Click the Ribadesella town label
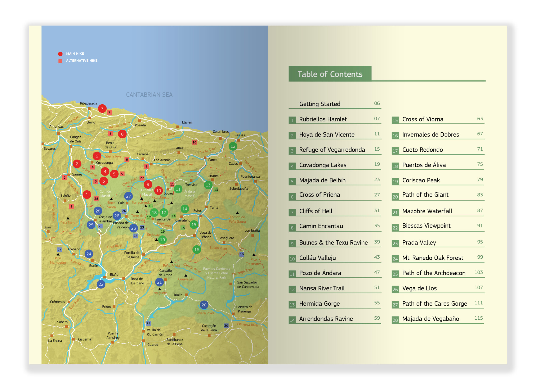The image size is (536, 392). tap(89, 104)
